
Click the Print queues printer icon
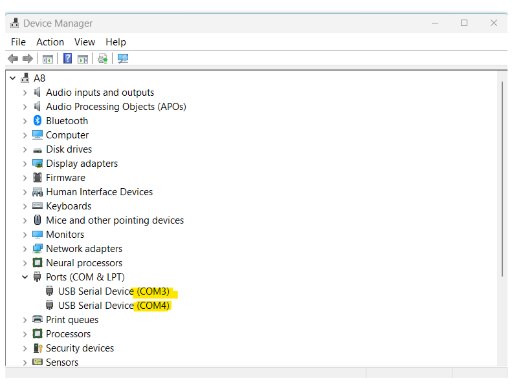pyautogui.click(x=37, y=319)
